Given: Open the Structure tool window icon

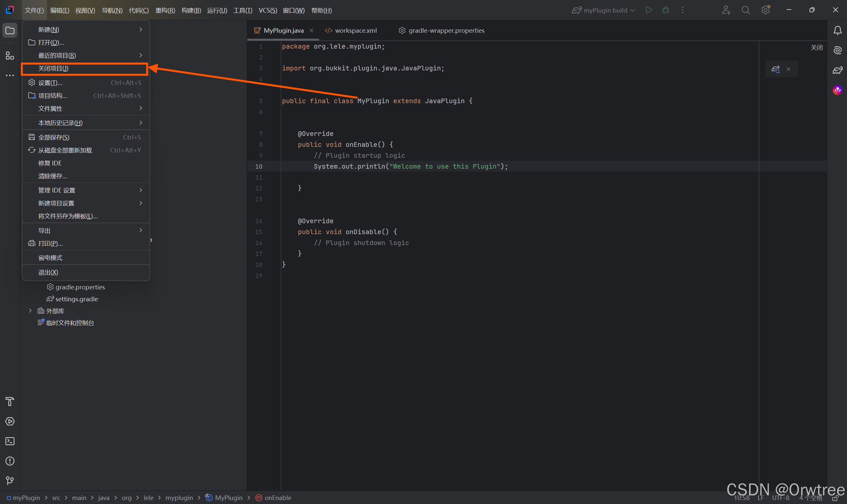Looking at the screenshot, I should pos(10,56).
